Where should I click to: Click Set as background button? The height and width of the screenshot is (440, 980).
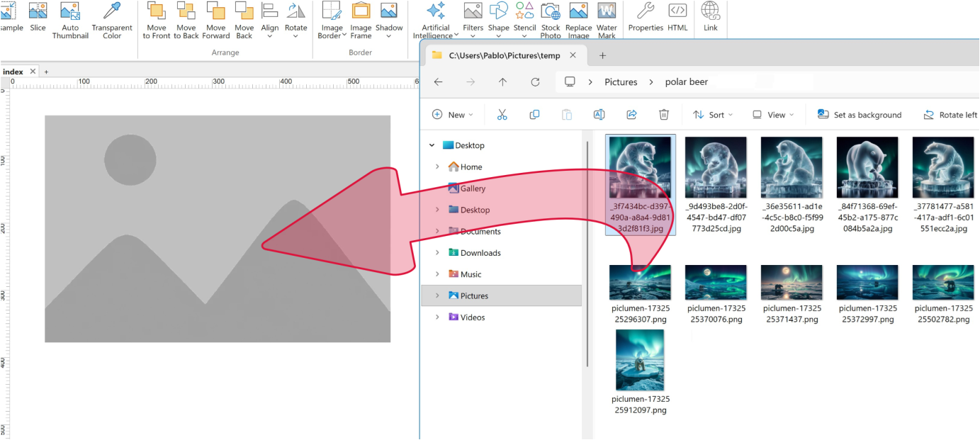[860, 115]
